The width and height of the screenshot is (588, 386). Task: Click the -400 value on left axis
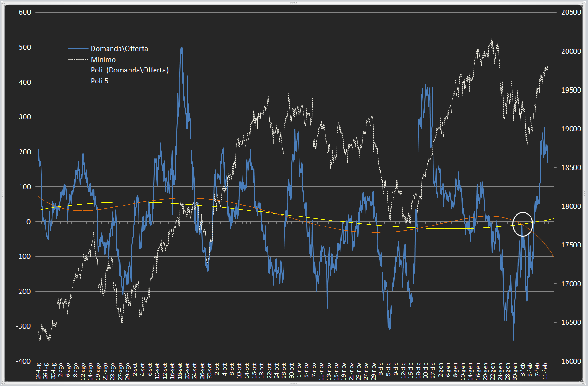coord(23,361)
